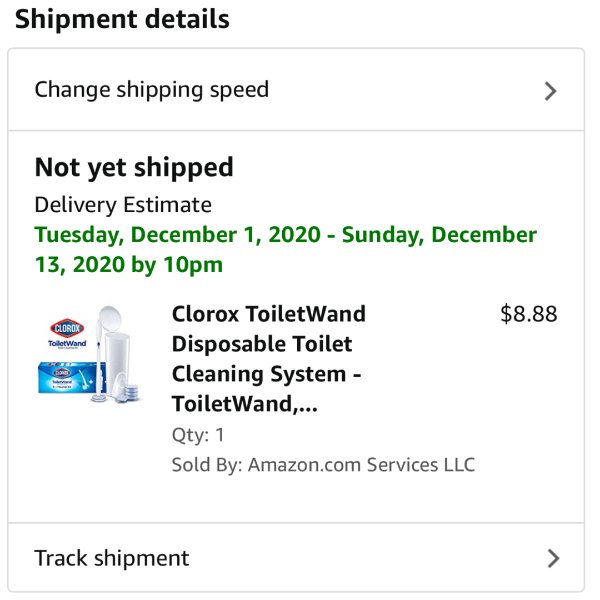The height and width of the screenshot is (600, 600).
Task: Click the blue refill box in the product picture
Action: tap(72, 378)
